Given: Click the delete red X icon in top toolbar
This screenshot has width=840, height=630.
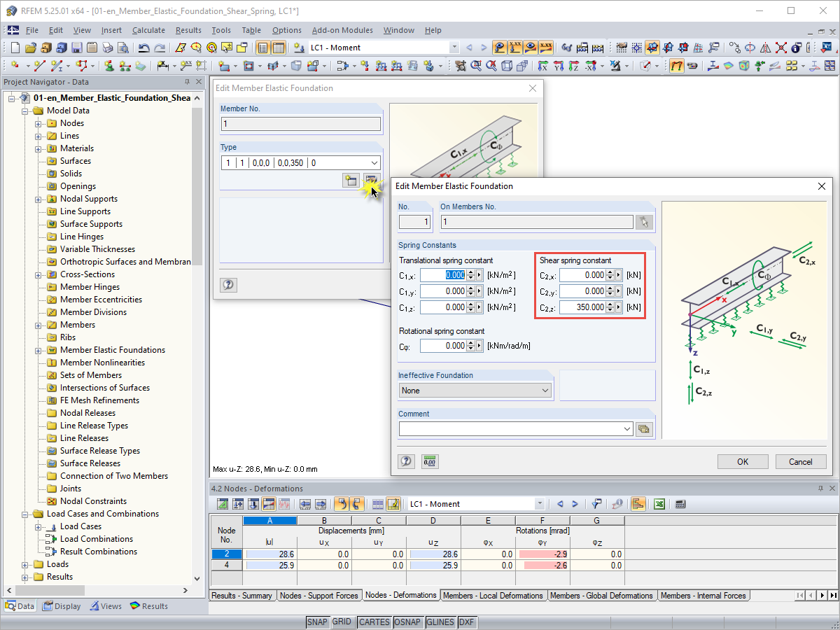Looking at the screenshot, I should click(x=780, y=48).
